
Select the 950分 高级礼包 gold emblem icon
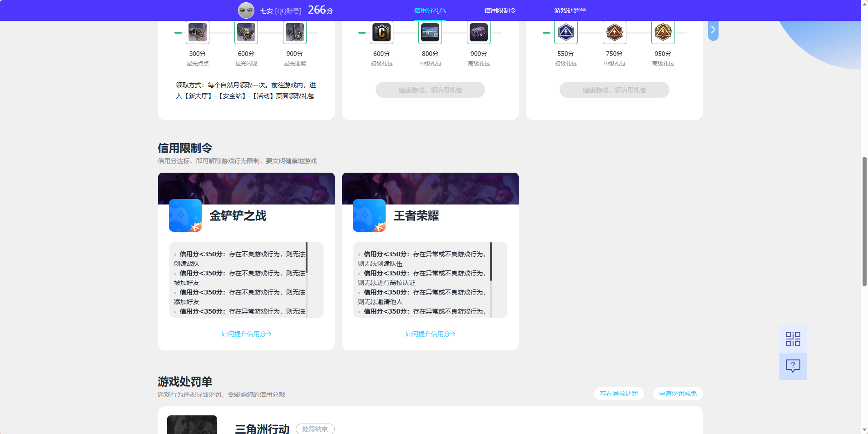click(663, 32)
